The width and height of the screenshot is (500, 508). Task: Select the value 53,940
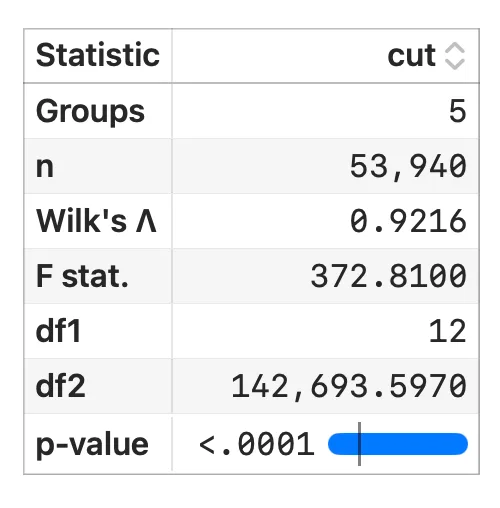(x=408, y=167)
